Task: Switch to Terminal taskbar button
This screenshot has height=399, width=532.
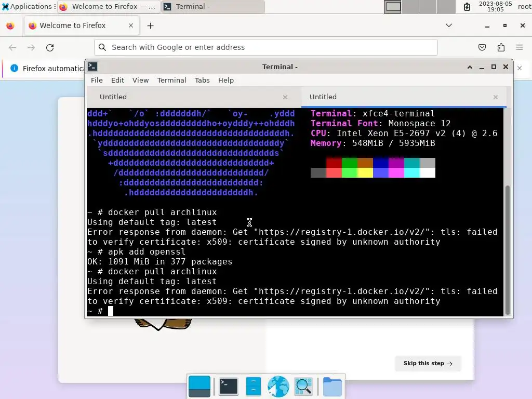Action: point(212,6)
